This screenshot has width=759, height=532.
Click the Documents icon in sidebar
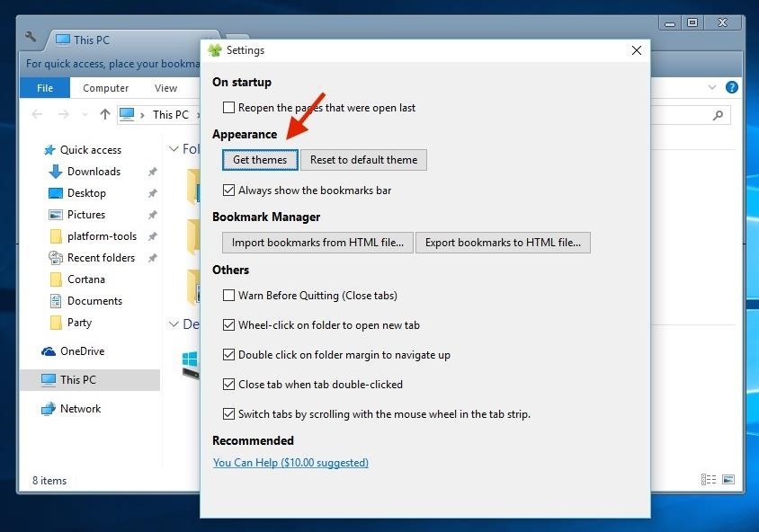click(x=56, y=301)
